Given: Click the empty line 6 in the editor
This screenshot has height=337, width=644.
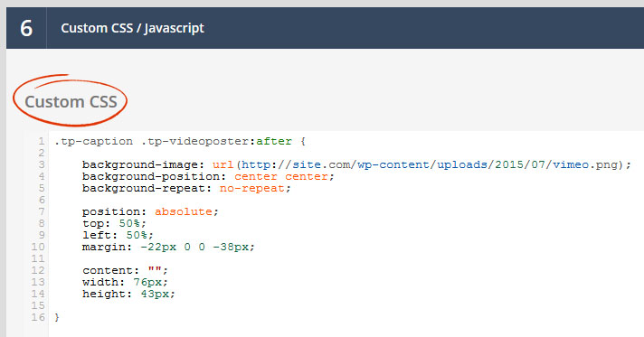Looking at the screenshot, I should (346, 200).
